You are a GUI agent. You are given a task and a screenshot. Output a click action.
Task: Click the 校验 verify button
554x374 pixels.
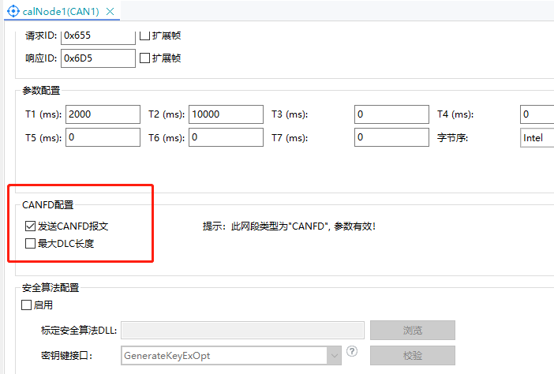coord(412,356)
